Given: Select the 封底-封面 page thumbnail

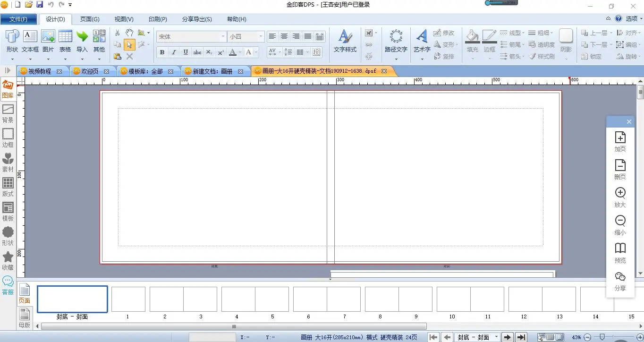Looking at the screenshot, I should tap(72, 299).
